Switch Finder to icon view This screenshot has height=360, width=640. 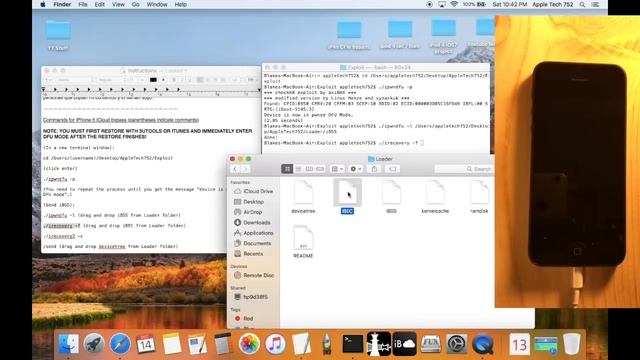(x=287, y=169)
